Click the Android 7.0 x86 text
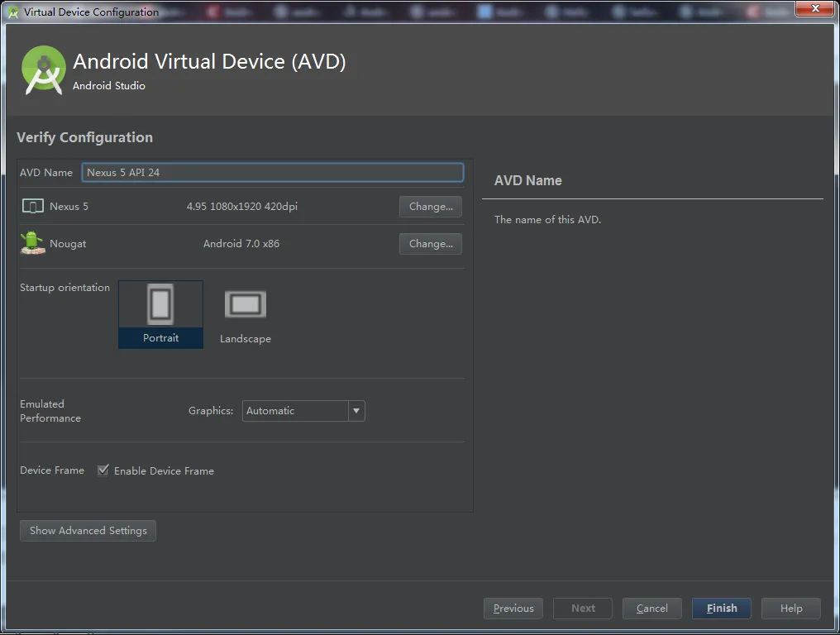The height and width of the screenshot is (635, 840). click(x=241, y=243)
